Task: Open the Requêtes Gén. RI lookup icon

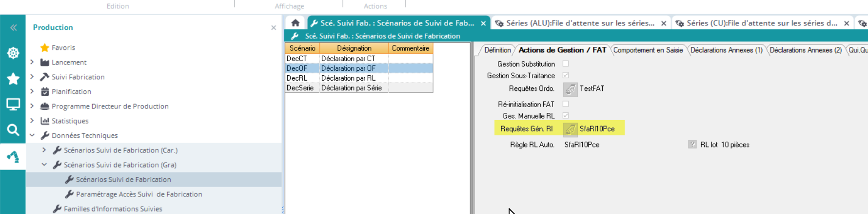Action: pyautogui.click(x=570, y=129)
